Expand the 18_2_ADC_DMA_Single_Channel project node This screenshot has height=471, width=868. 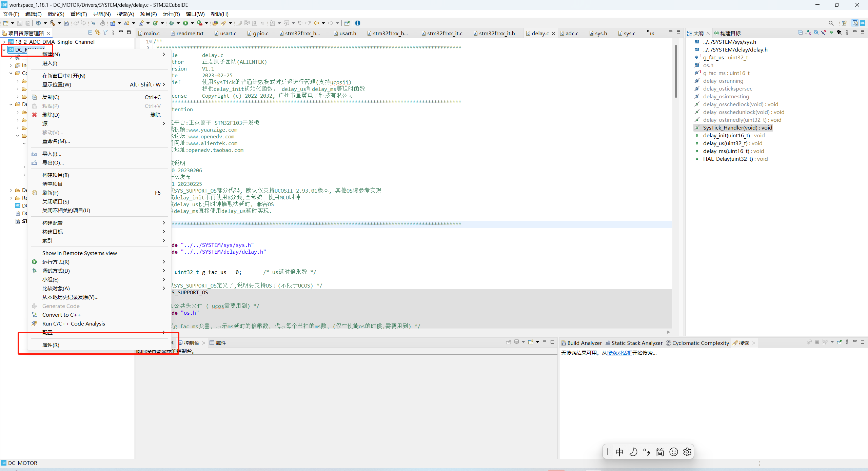[4, 42]
